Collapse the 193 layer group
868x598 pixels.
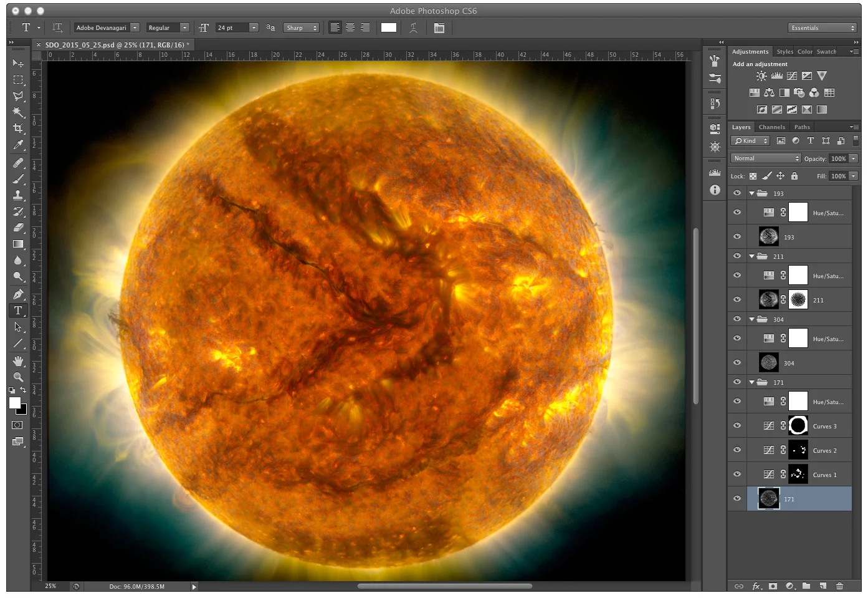point(751,193)
